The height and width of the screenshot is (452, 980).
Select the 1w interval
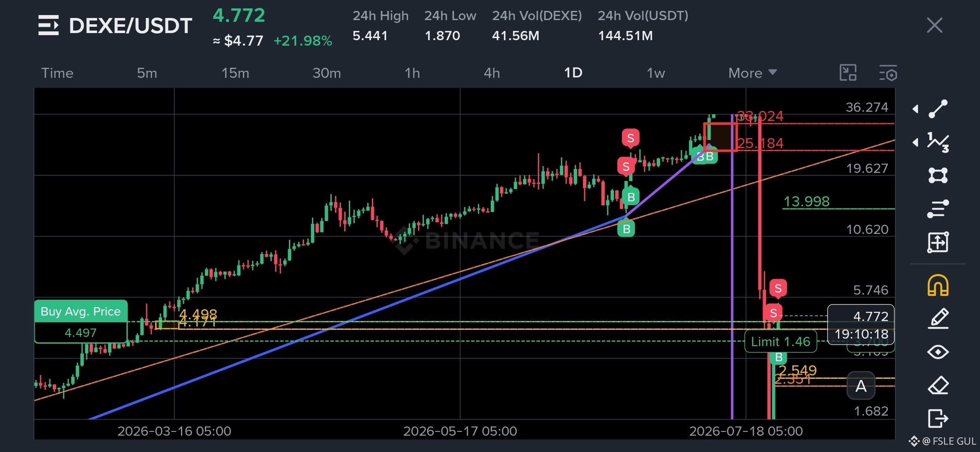click(656, 73)
